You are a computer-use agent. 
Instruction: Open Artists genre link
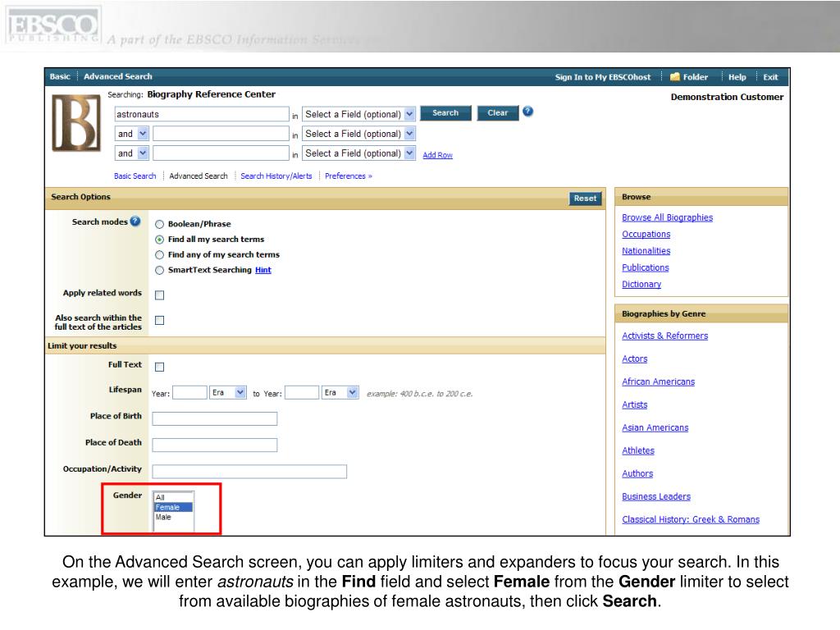(634, 405)
